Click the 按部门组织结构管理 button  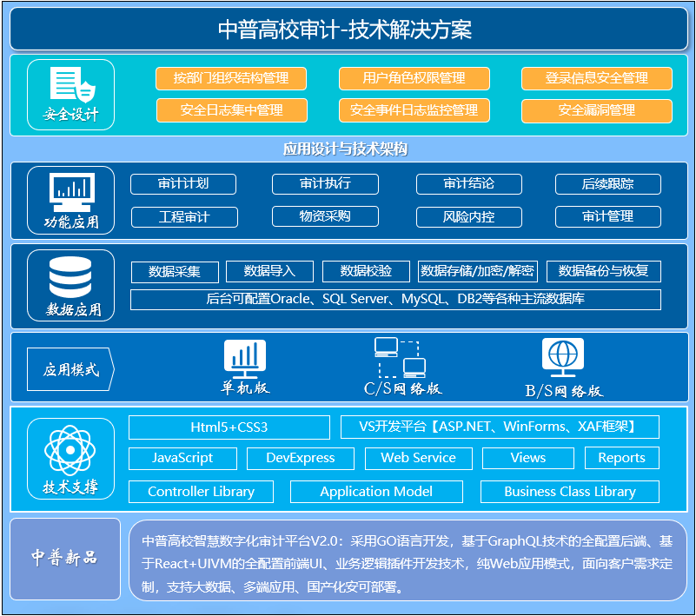[x=231, y=78]
